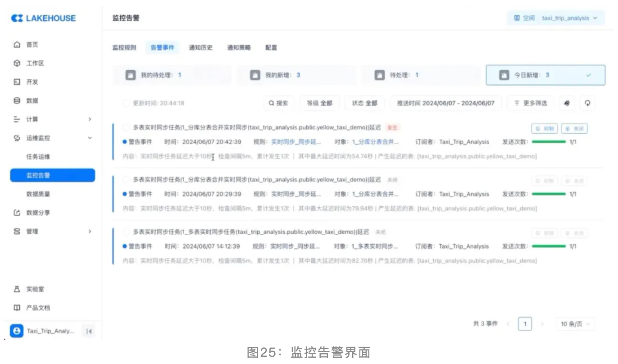Toggle the 更新时间 select-all checkbox
This screenshot has width=618, height=364.
pos(126,103)
